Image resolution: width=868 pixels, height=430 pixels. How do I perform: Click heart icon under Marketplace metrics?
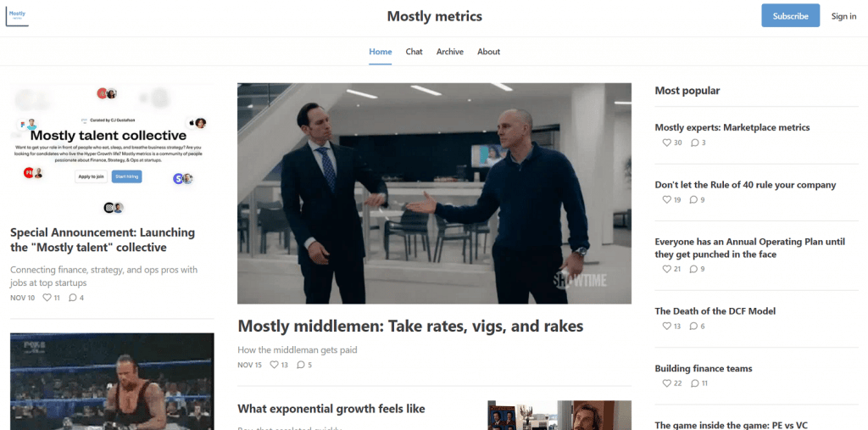click(x=666, y=142)
